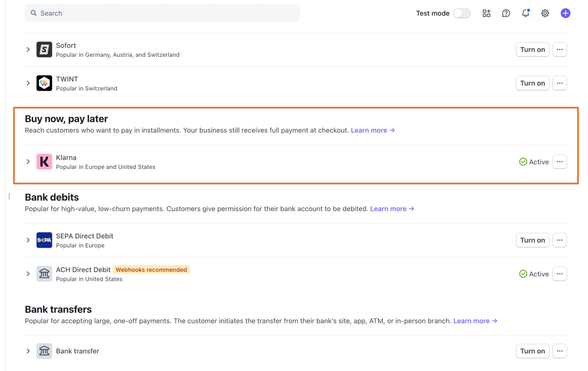Turn on TWINT payment method
The height and width of the screenshot is (371, 588).
tap(532, 83)
